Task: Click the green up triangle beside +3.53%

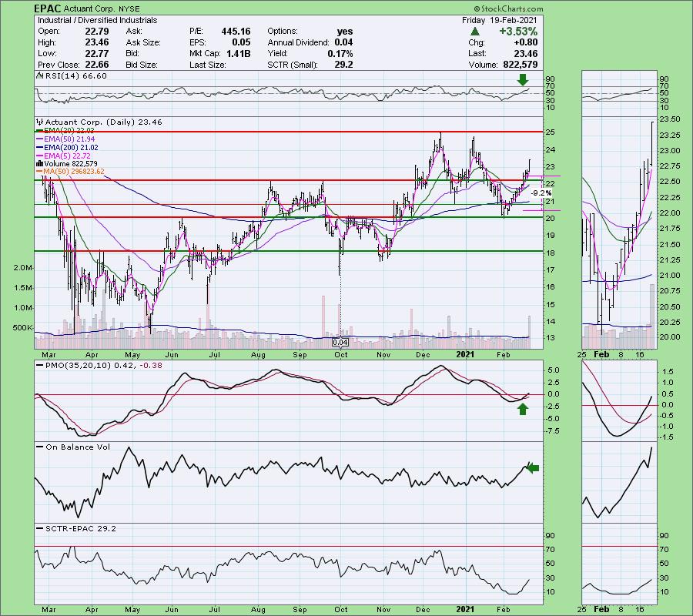Action: tap(474, 32)
